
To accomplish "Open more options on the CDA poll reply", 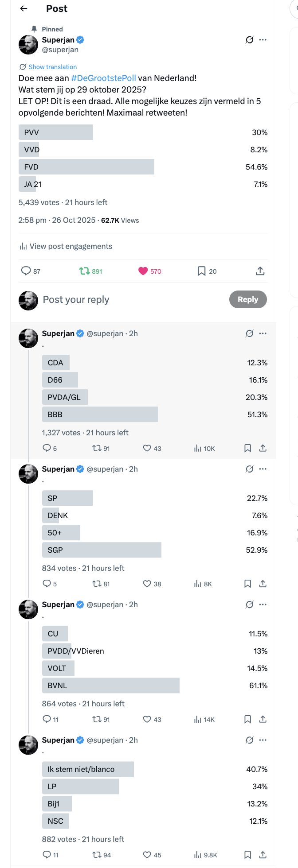I will pyautogui.click(x=263, y=333).
